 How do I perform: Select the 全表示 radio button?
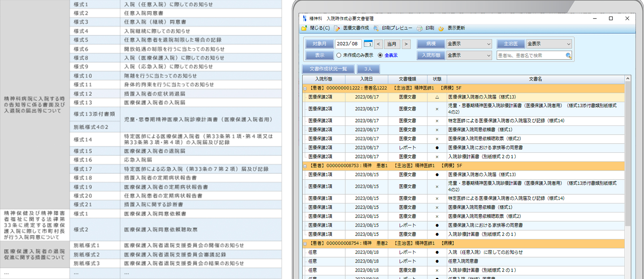click(x=380, y=55)
